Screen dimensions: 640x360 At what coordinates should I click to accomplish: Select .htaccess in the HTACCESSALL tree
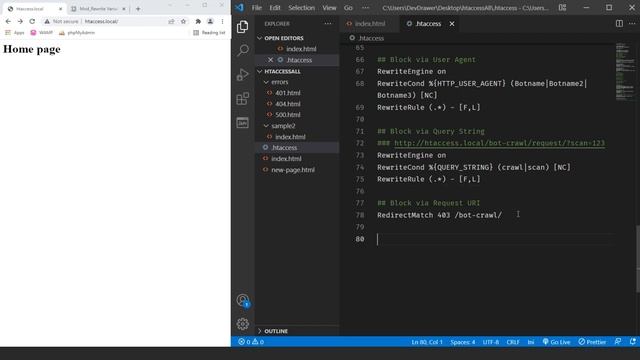coord(284,148)
